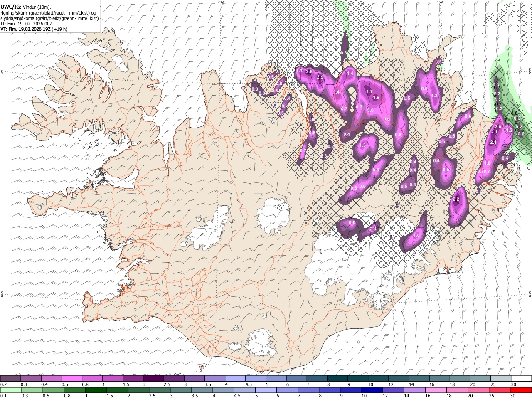Select the 'VT: Fim. 19.02.2026 19Z (+19 h)' line
The height and width of the screenshot is (399, 532).
[x=34, y=29]
